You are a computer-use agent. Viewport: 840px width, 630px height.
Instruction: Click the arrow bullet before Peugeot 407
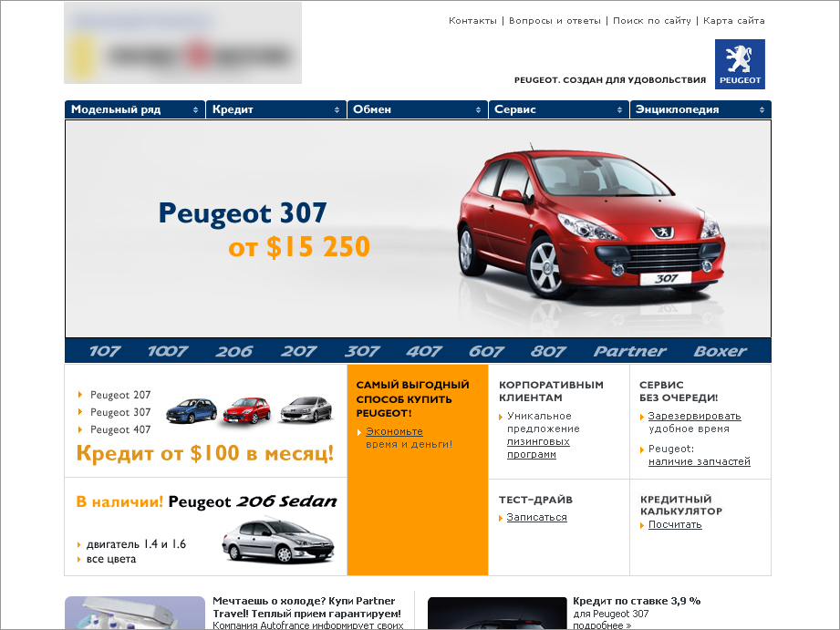coord(80,429)
